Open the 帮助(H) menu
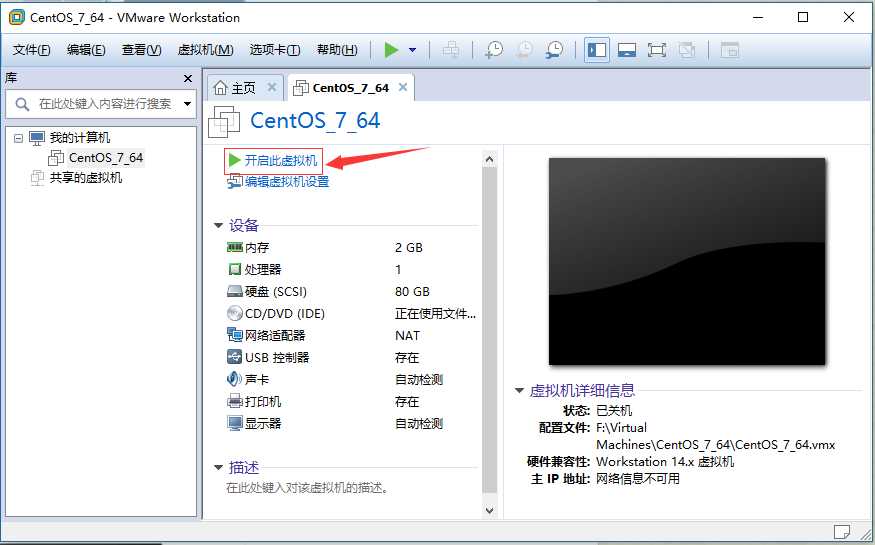The width and height of the screenshot is (875, 545). tap(337, 50)
